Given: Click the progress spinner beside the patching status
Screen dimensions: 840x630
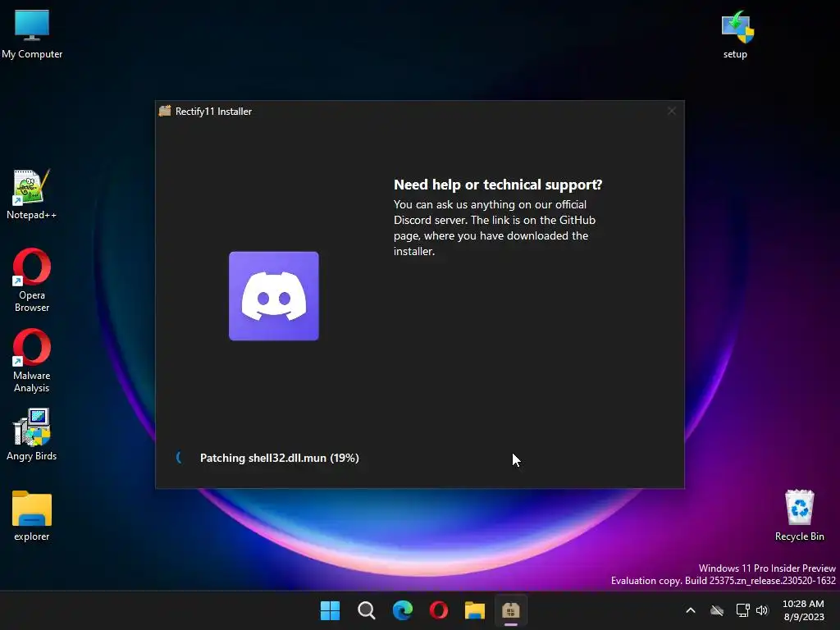Looking at the screenshot, I should point(180,458).
